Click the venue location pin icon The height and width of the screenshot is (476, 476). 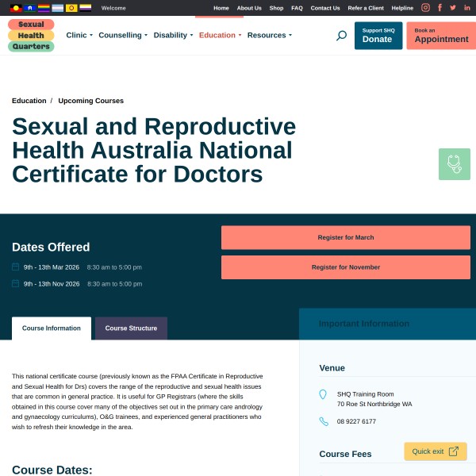[323, 394]
